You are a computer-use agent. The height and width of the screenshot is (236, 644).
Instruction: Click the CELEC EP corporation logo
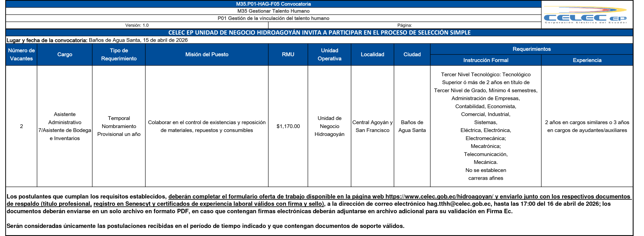tap(585, 16)
